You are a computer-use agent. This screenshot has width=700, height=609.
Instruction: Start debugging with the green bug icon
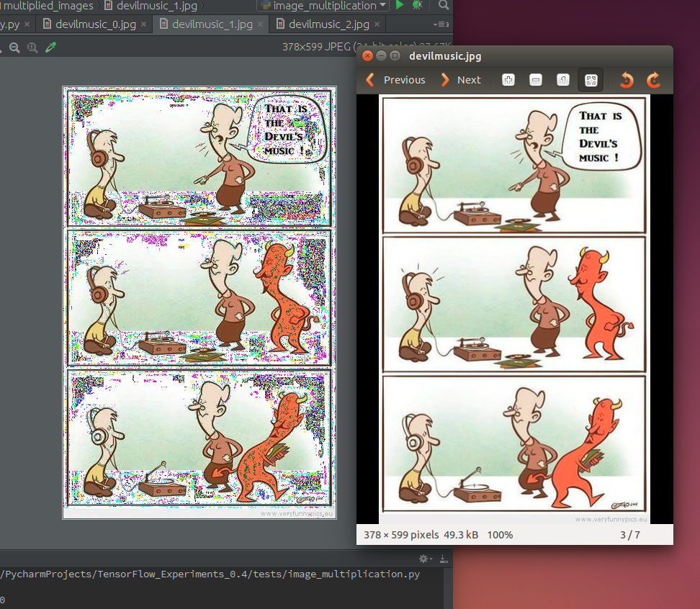point(418,5)
